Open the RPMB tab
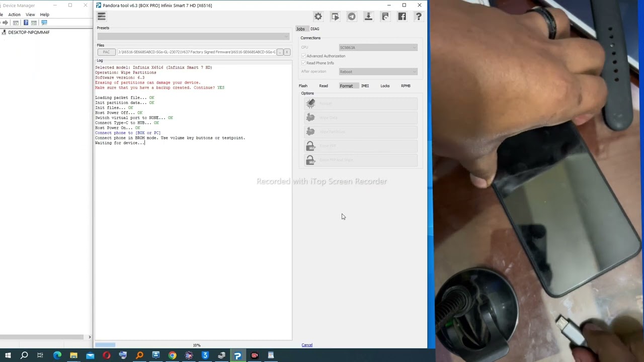Viewport: 644px width, 362px height. (406, 86)
